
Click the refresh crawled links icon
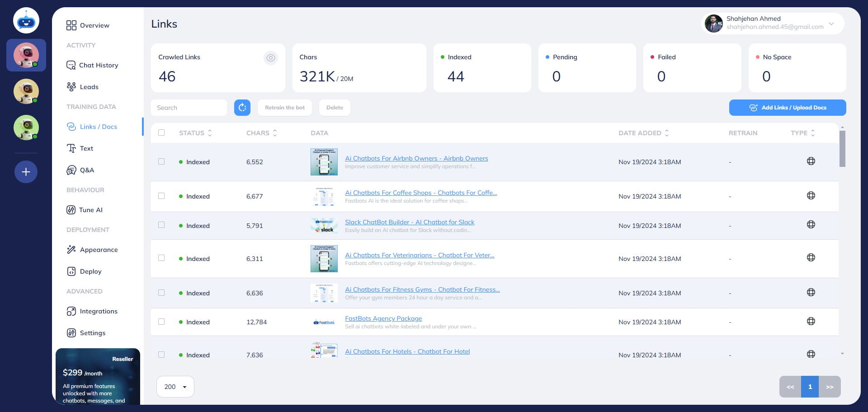[242, 107]
